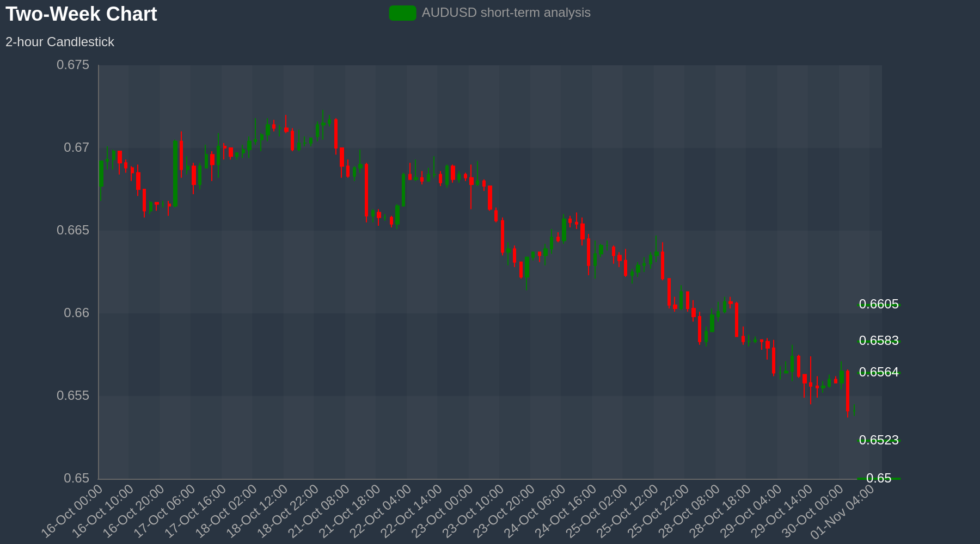This screenshot has height=544, width=980.
Task: Click the 0.655 y-axis label
Action: coord(73,396)
